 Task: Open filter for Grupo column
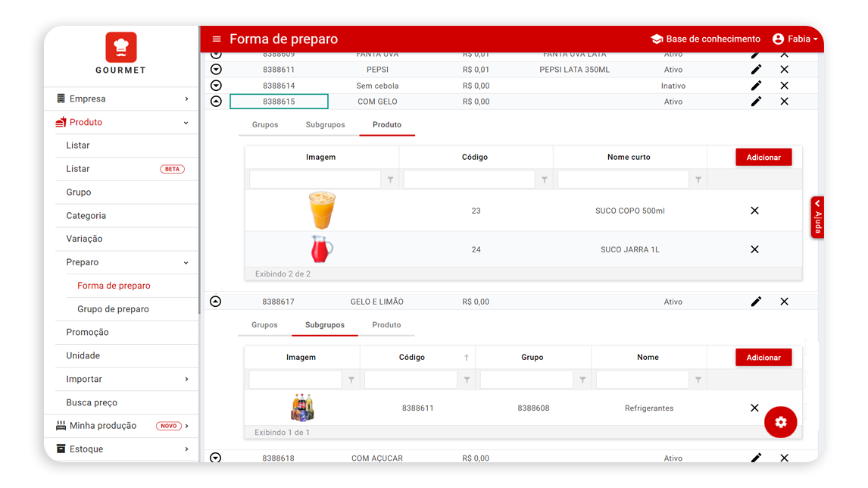[582, 380]
